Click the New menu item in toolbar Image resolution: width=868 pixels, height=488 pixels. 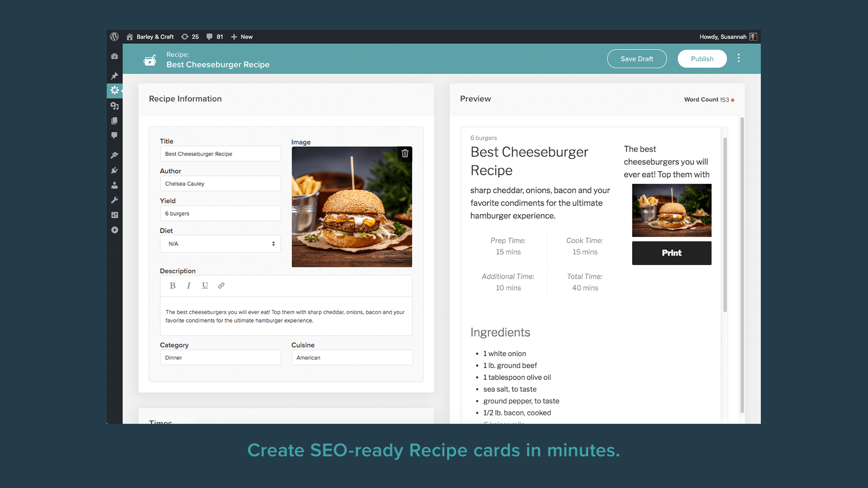[241, 36]
